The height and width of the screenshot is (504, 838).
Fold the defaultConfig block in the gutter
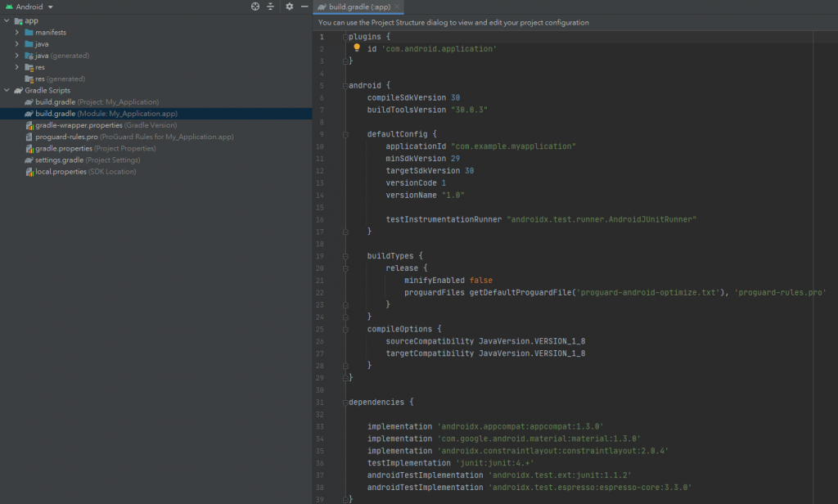pyautogui.click(x=345, y=134)
